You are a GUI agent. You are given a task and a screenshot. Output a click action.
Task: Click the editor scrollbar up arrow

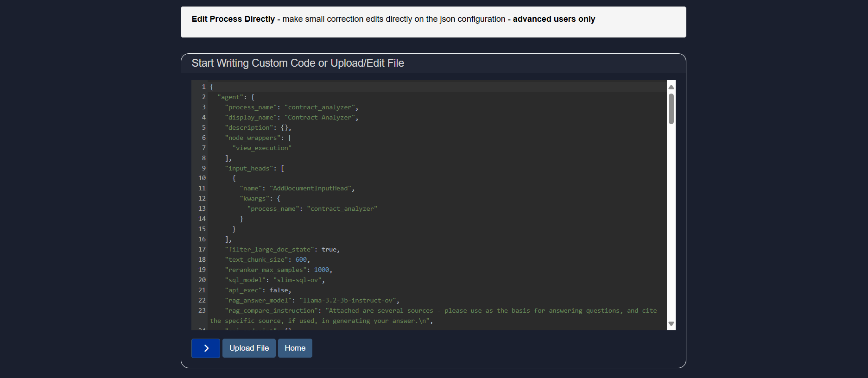[671, 87]
